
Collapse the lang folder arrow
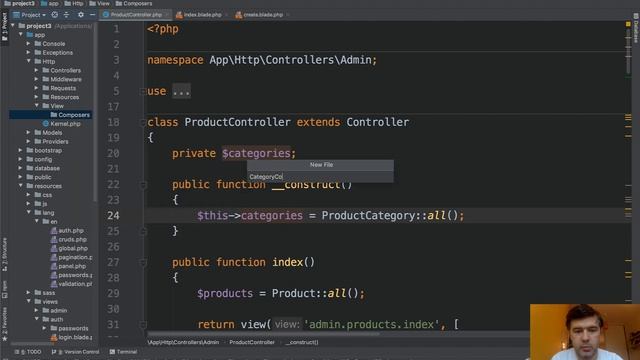coord(28,213)
